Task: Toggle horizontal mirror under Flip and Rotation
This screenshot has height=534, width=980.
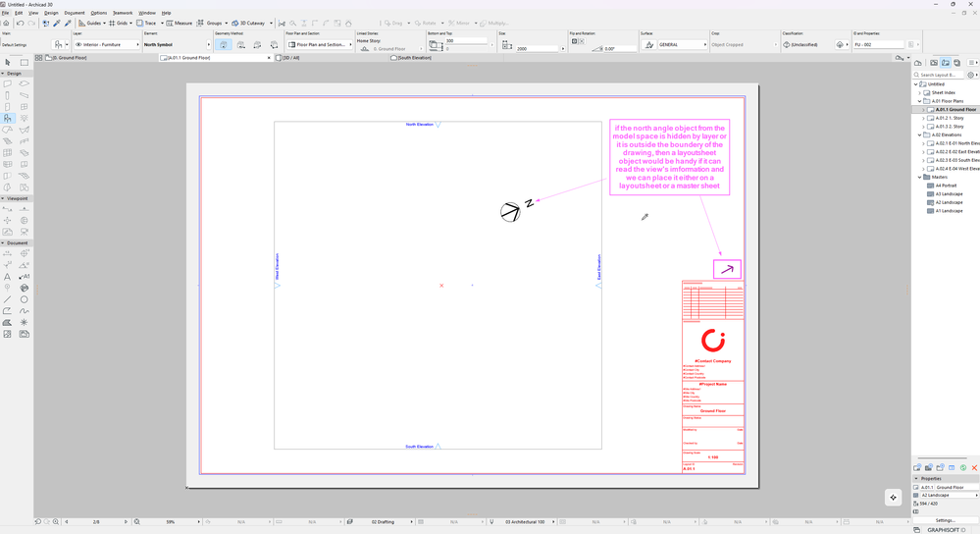Action: [x=575, y=41]
